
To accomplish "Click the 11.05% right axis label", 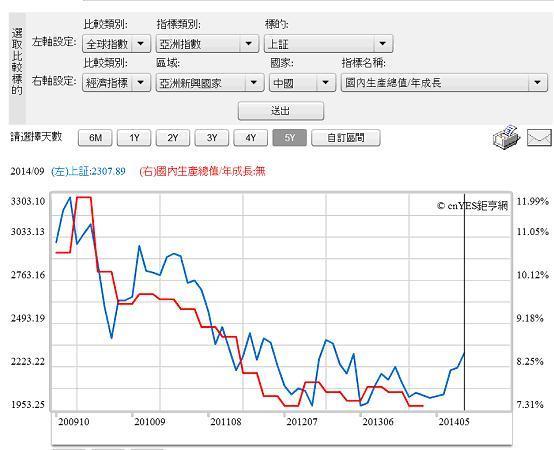I will click(x=533, y=232).
